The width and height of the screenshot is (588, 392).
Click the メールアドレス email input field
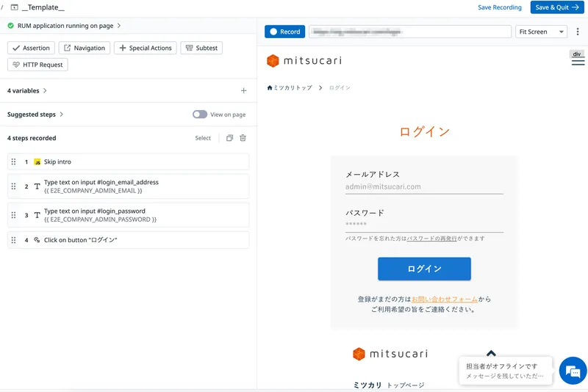click(424, 187)
